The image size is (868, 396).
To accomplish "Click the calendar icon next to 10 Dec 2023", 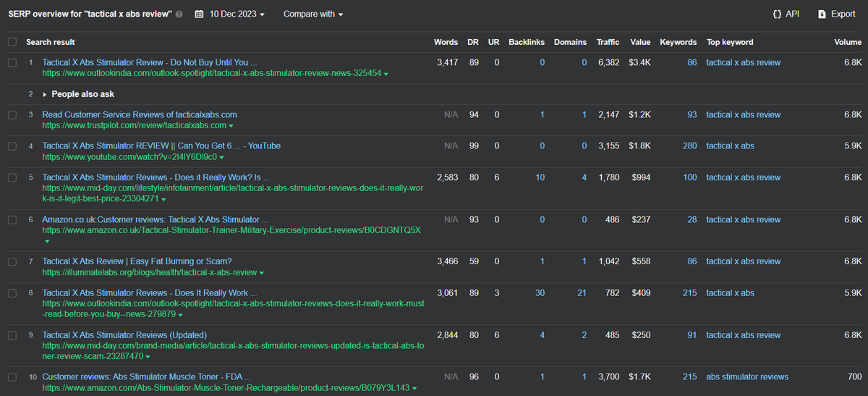I will pyautogui.click(x=199, y=14).
